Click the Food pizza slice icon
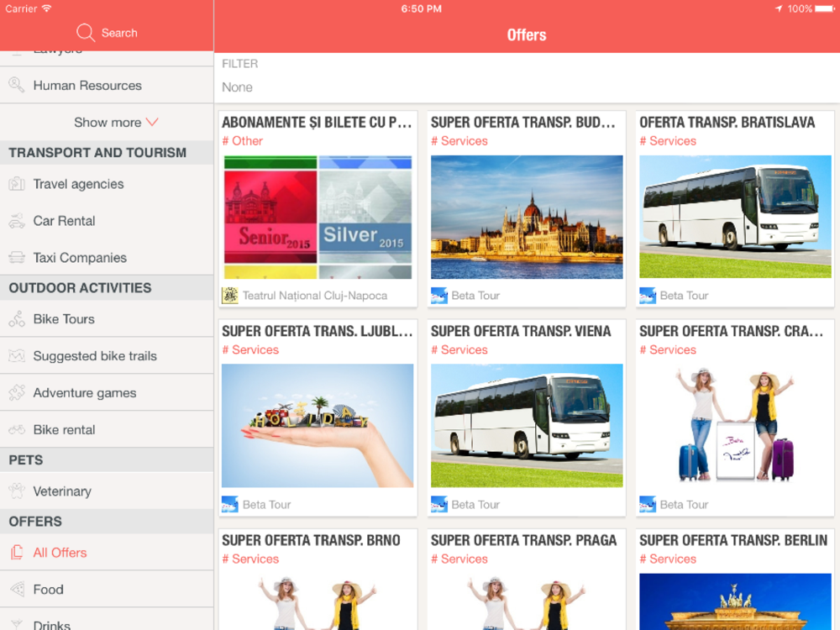Image resolution: width=840 pixels, height=630 pixels. pos(17,590)
